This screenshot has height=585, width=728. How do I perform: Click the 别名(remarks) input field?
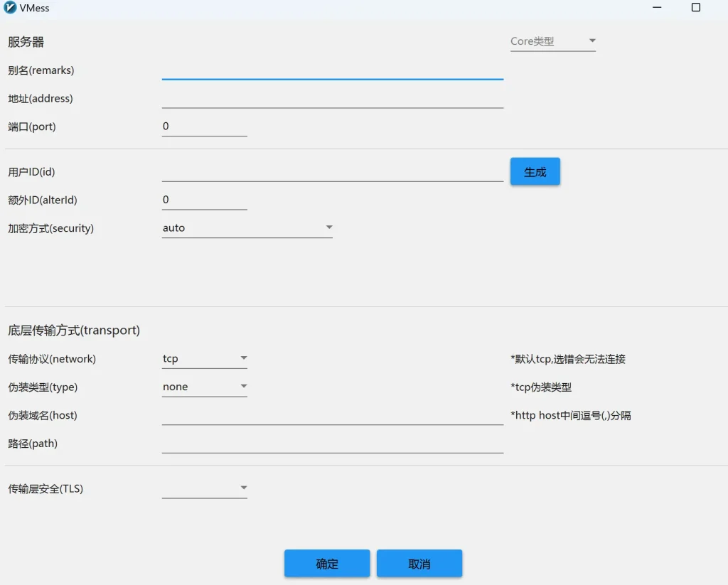[x=332, y=70]
